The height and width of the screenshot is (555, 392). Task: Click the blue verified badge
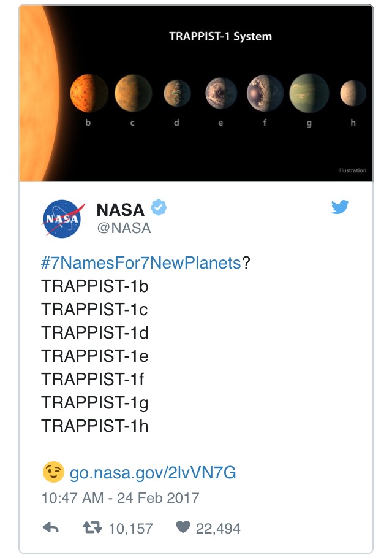tap(159, 209)
